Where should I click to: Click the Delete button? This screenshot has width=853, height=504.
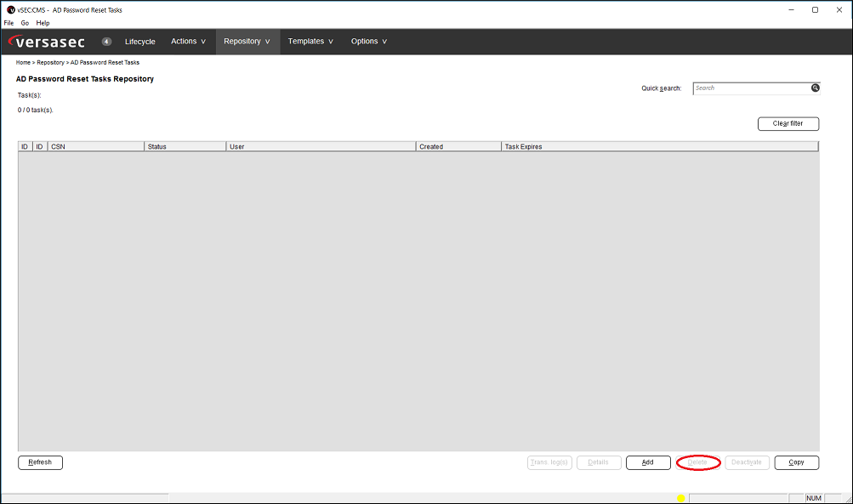click(x=698, y=462)
